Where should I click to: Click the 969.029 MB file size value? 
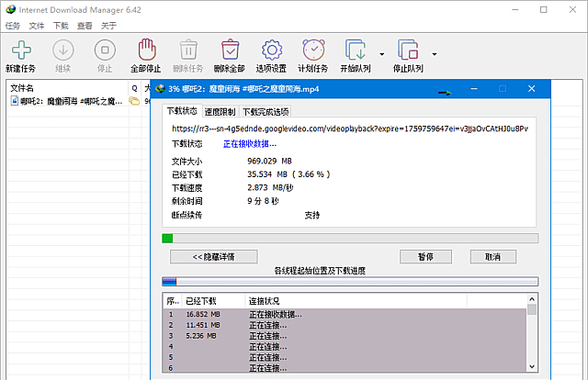click(269, 162)
